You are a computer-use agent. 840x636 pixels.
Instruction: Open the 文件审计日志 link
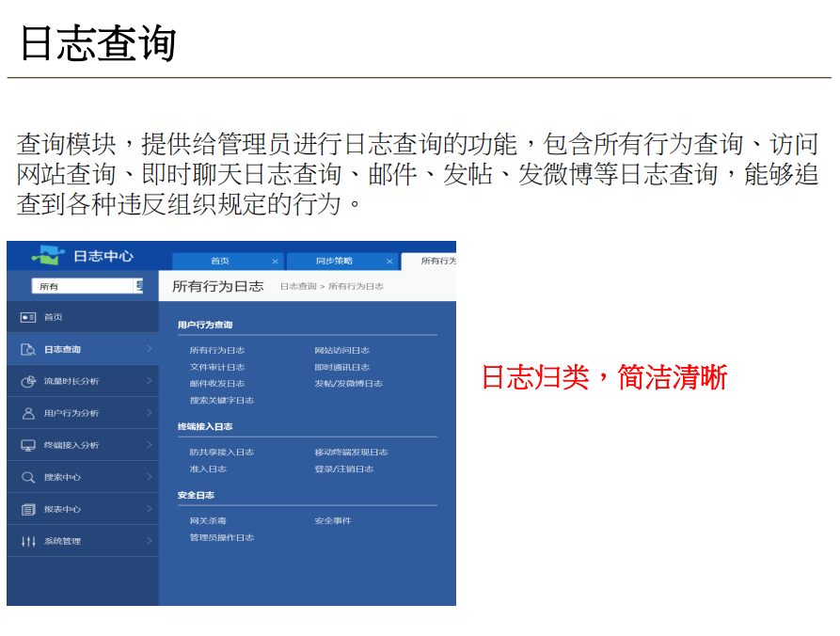click(x=217, y=367)
